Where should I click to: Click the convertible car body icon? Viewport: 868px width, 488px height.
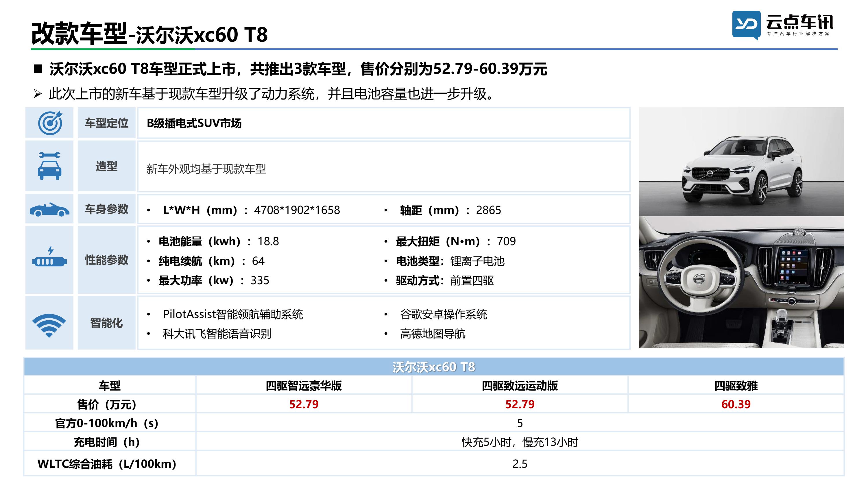click(49, 209)
